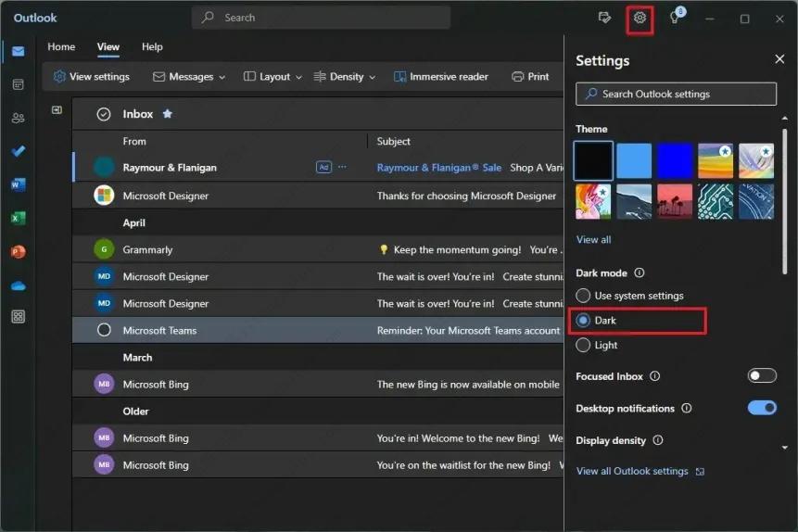
Task: Open the Grammarly Keep the momentum email
Action: click(x=319, y=249)
